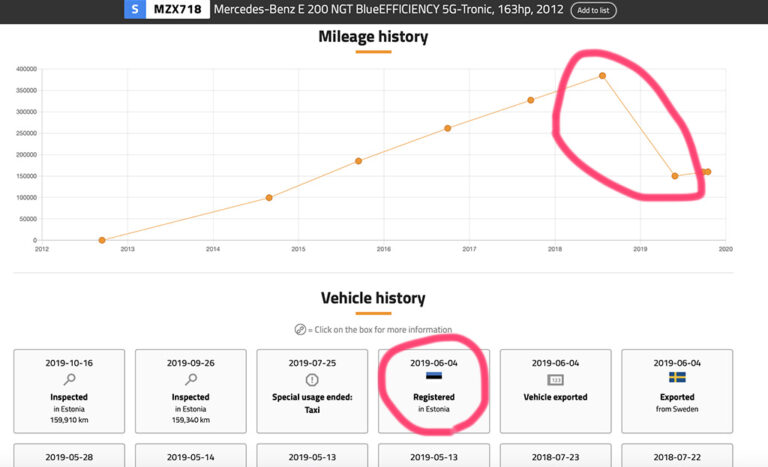Open the Inspected 159,910 km history box
The image size is (768, 467).
(x=69, y=391)
